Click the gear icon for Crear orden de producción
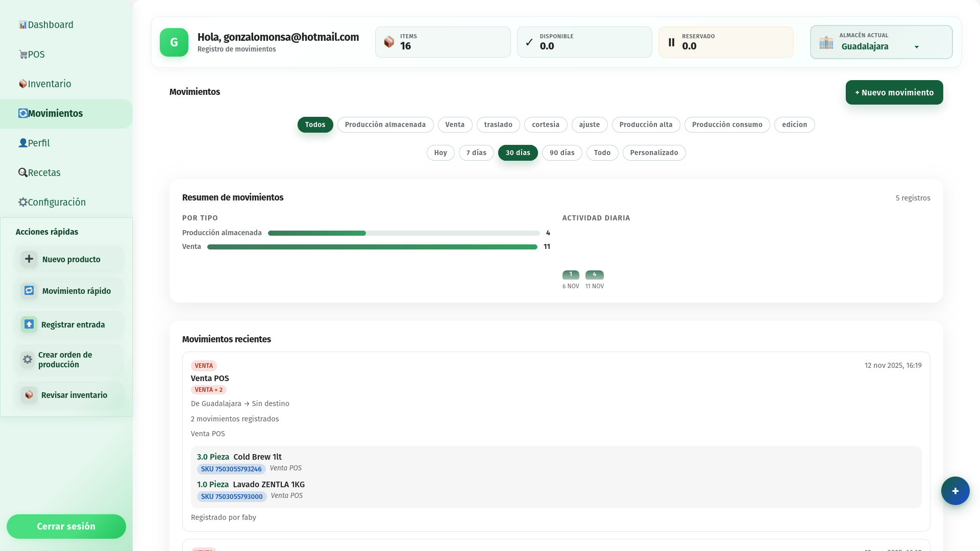The image size is (980, 551). tap(28, 360)
